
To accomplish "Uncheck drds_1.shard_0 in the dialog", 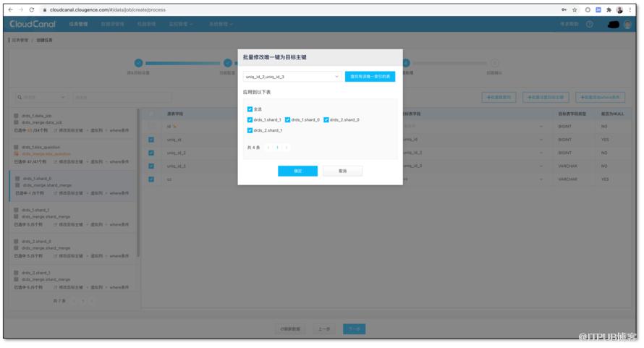I will [x=287, y=120].
